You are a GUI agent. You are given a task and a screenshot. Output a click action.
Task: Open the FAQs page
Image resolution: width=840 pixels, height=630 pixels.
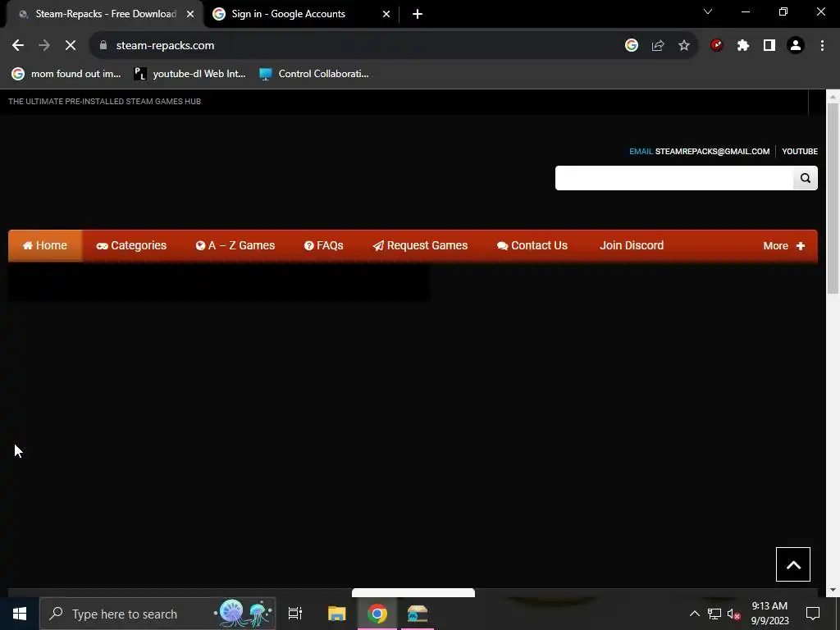coord(323,246)
